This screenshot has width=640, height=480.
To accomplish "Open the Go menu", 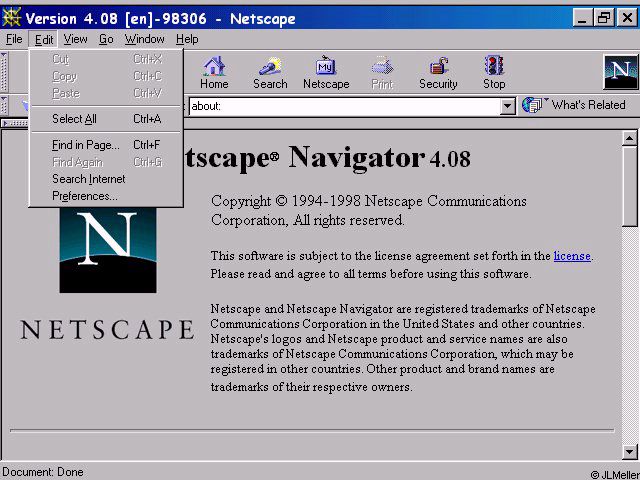I will pos(106,39).
